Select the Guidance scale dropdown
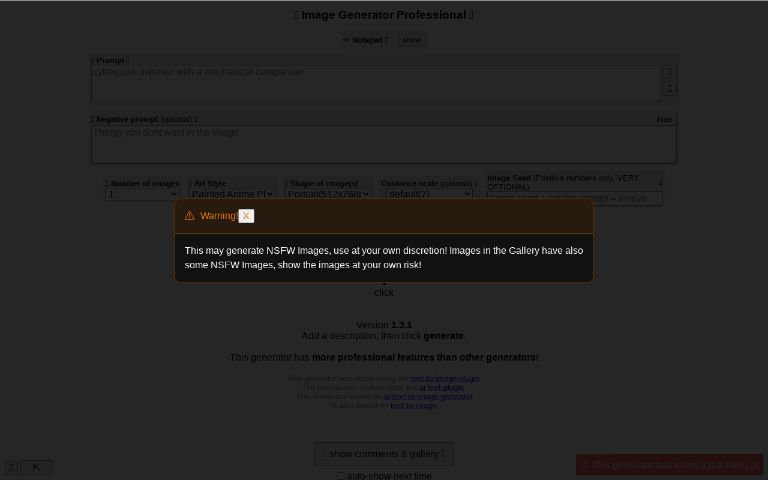Viewport: 768px width, 480px height. pyautogui.click(x=428, y=194)
